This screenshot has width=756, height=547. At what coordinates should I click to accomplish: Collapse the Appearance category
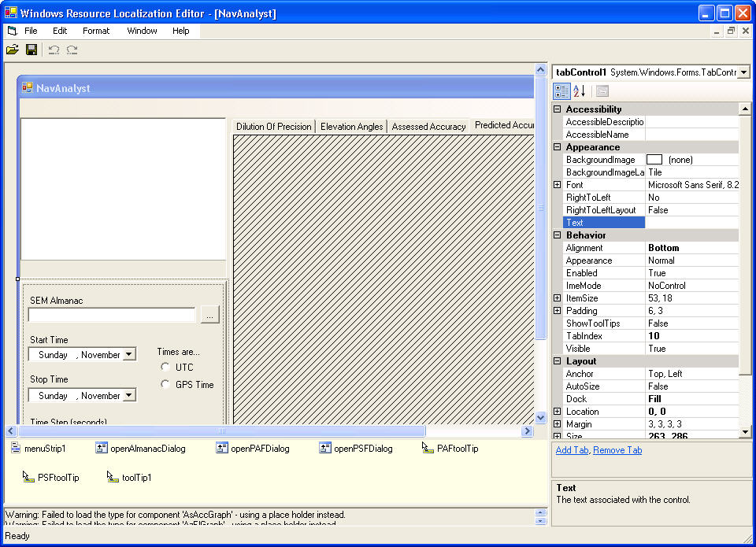[x=558, y=147]
